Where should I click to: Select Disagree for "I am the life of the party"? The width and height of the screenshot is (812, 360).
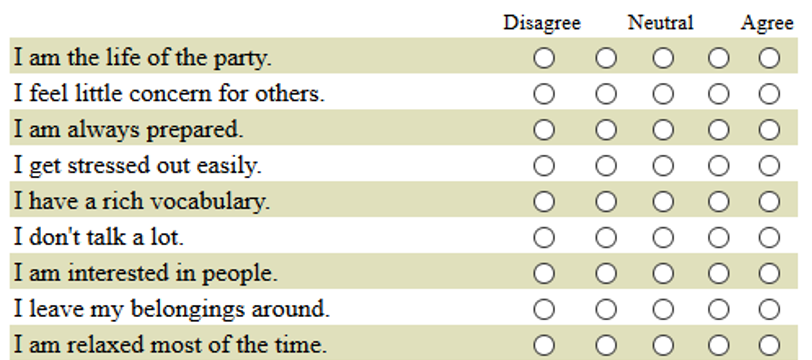click(x=544, y=58)
